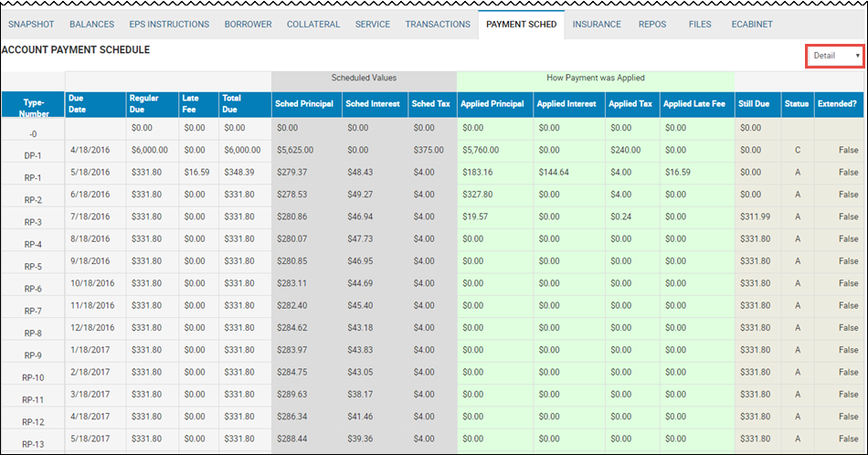Go to EPS INSTRUCTIONS tab
Screen dimensions: 868x455
tap(169, 25)
